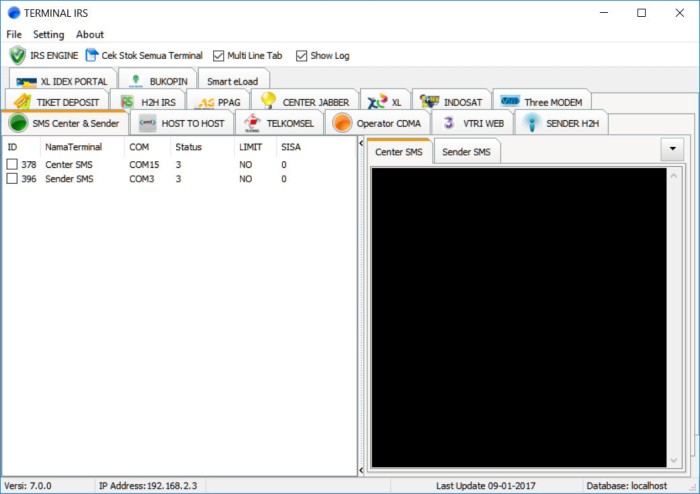Click the XL logo icon on XL tab
This screenshot has height=494, width=700.
[x=377, y=101]
